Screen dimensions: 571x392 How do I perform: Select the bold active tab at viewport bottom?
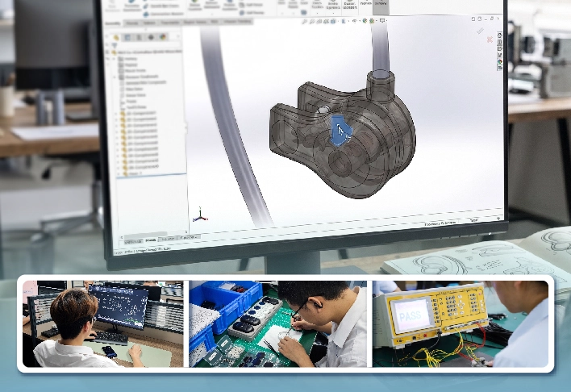[151, 240]
